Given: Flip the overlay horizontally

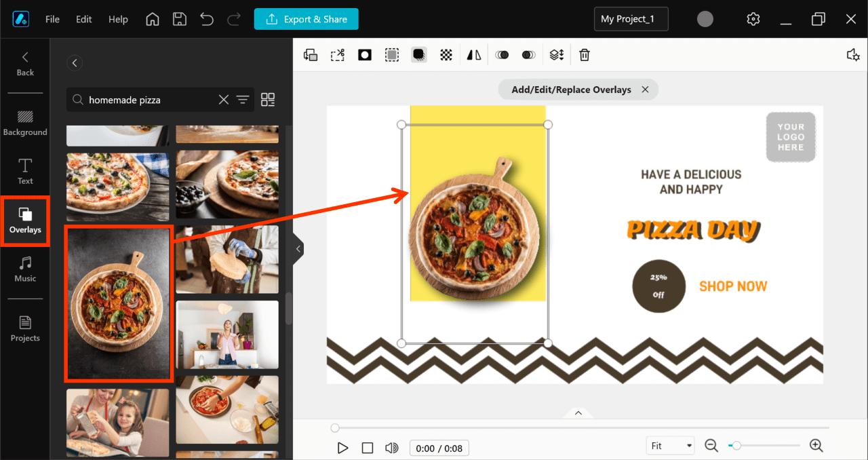Looking at the screenshot, I should (473, 54).
